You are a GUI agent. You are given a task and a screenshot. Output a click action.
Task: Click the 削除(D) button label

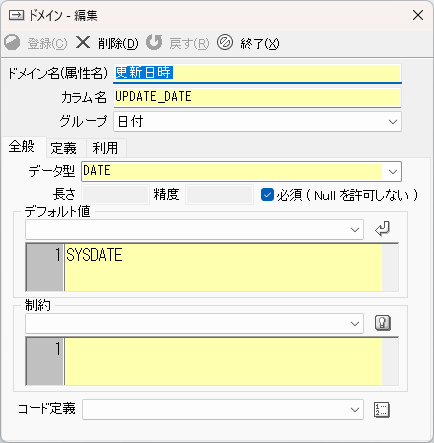pos(118,44)
